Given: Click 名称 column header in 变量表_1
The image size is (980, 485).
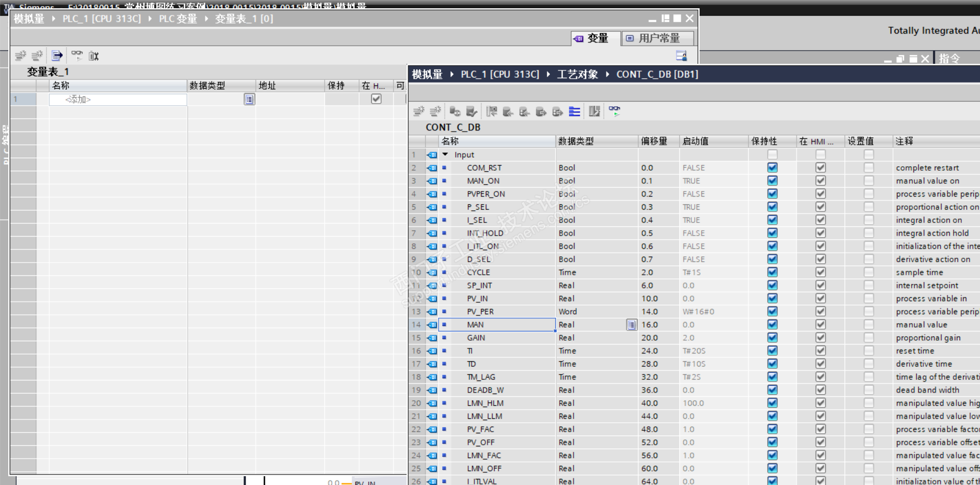Looking at the screenshot, I should 118,86.
